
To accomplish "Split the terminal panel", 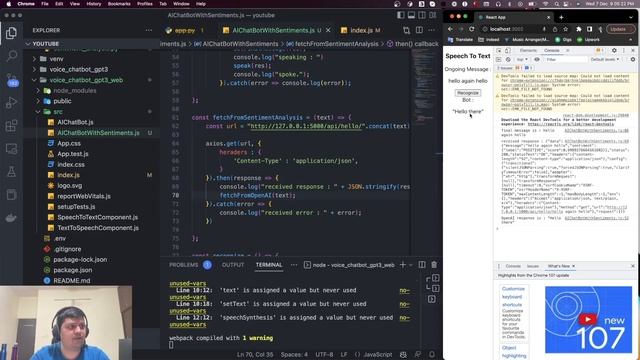I will pos(422,265).
